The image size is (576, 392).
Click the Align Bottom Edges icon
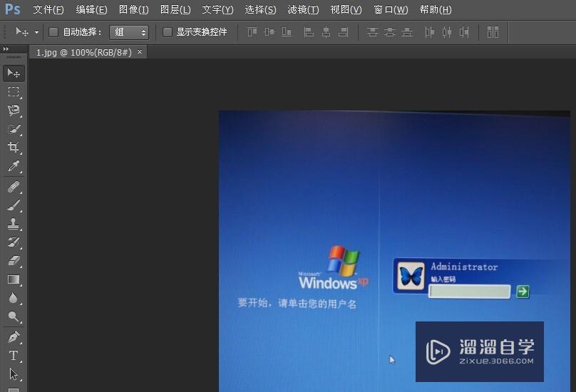287,32
